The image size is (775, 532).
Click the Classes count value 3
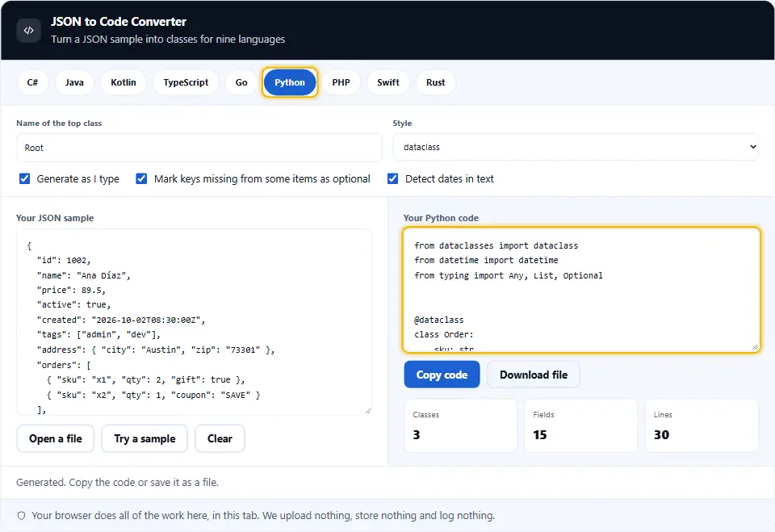[417, 434]
